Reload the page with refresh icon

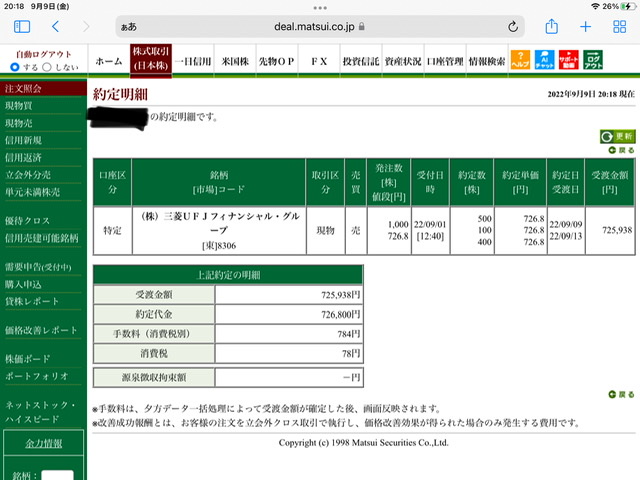[513, 27]
